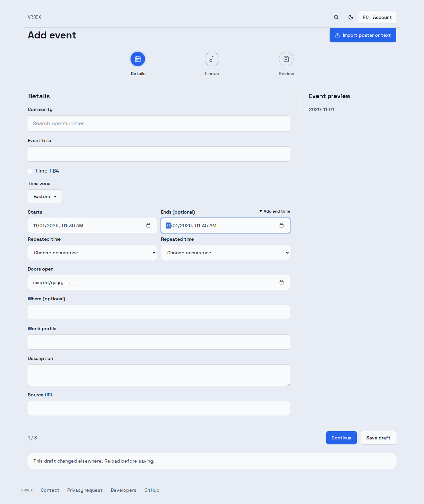Image resolution: width=424 pixels, height=504 pixels.
Task: Click the draft changed elsewhere notice
Action: point(212,461)
